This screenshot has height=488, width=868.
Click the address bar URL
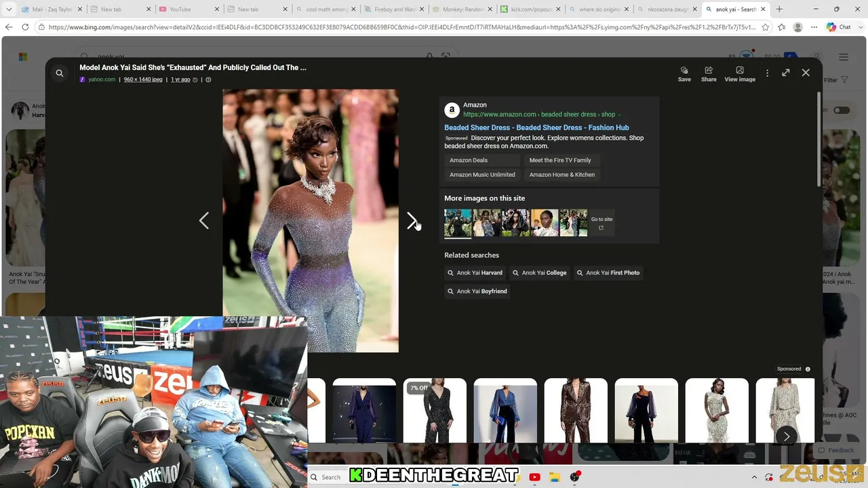[403, 27]
